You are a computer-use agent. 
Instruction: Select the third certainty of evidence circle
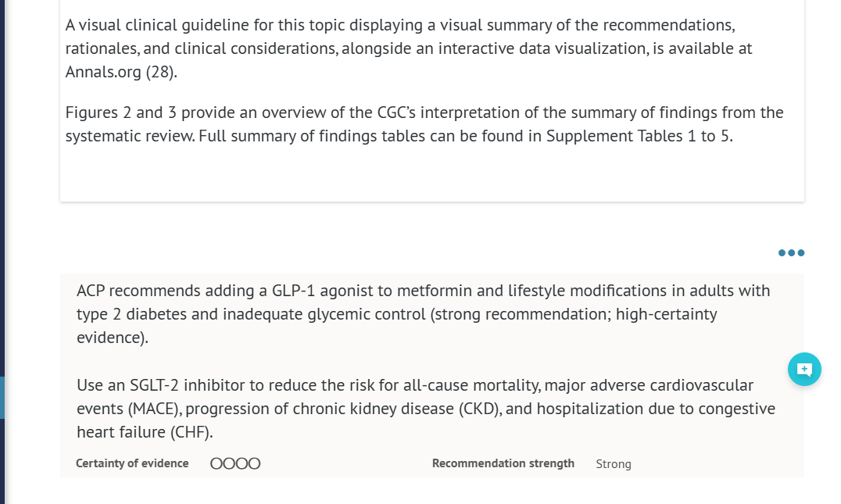[x=242, y=463]
